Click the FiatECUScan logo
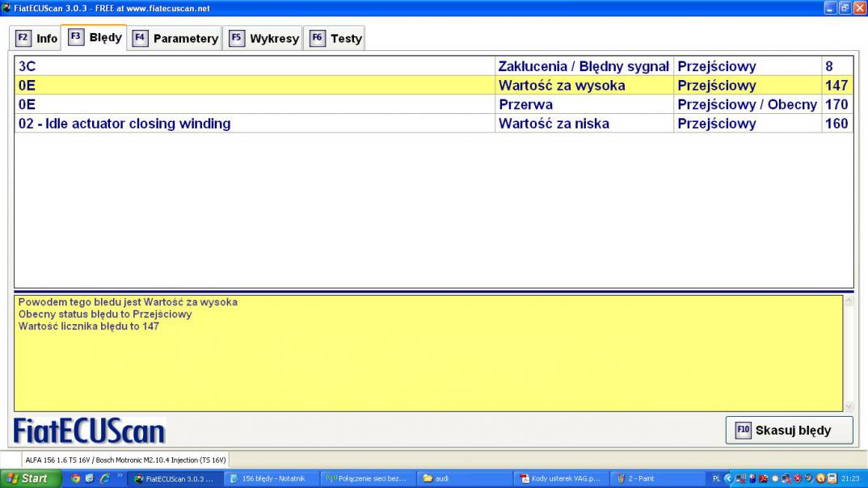The image size is (868, 488). coord(89,431)
